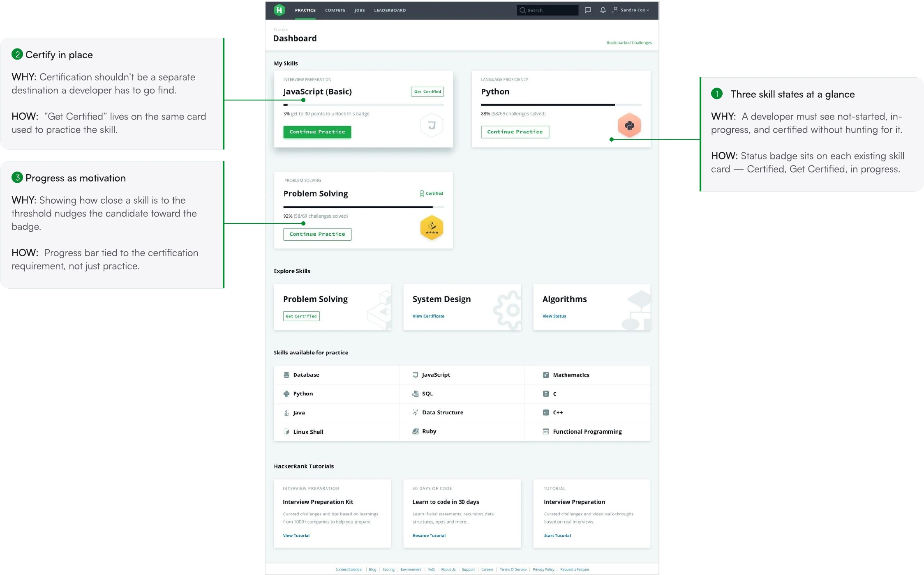The image size is (924, 575).
Task: Click View Tutorial for Interview Preparation Kit
Action: (296, 536)
